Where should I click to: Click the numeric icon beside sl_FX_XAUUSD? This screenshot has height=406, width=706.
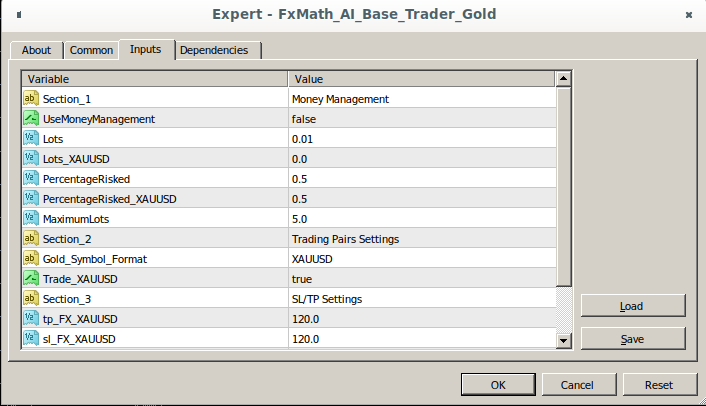pos(31,338)
